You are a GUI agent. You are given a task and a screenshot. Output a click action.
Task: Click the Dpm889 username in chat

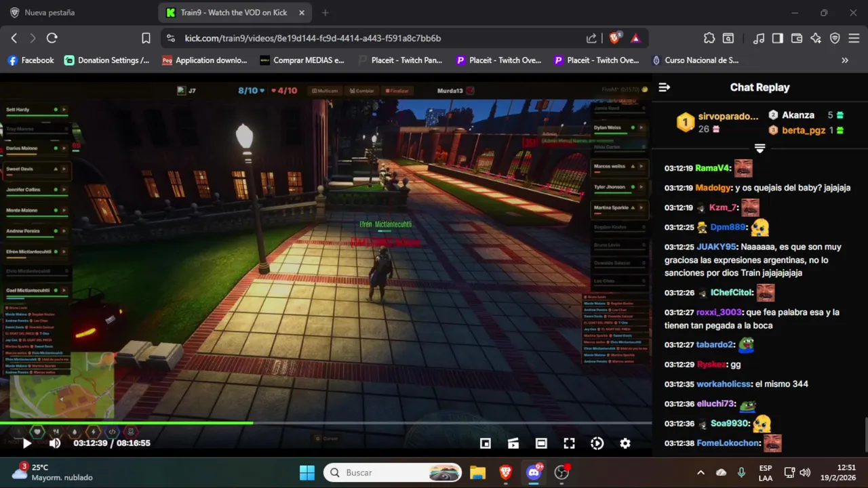tap(728, 227)
